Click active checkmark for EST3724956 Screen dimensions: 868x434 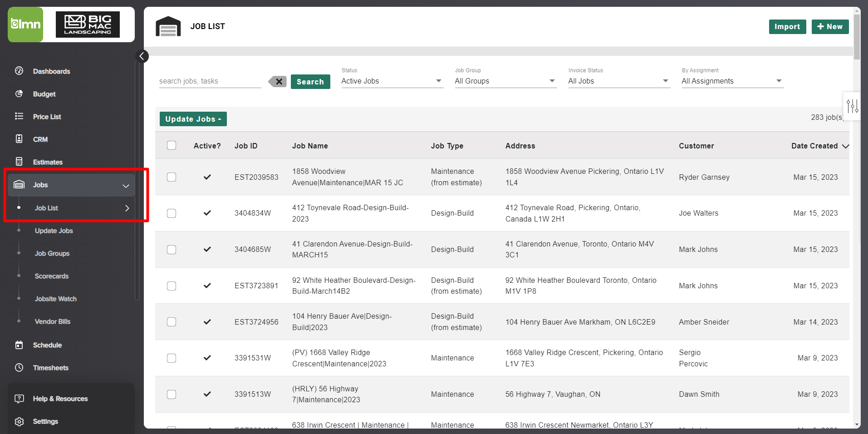[x=207, y=322]
